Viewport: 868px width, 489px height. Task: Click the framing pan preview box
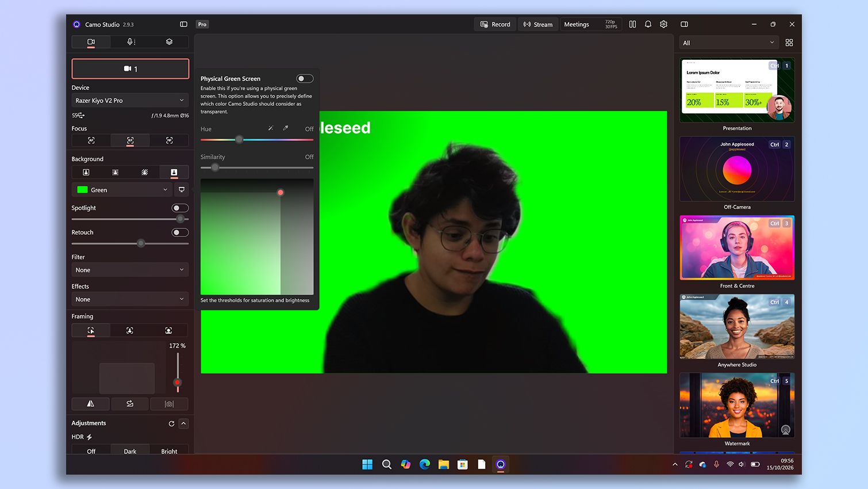pyautogui.click(x=127, y=378)
